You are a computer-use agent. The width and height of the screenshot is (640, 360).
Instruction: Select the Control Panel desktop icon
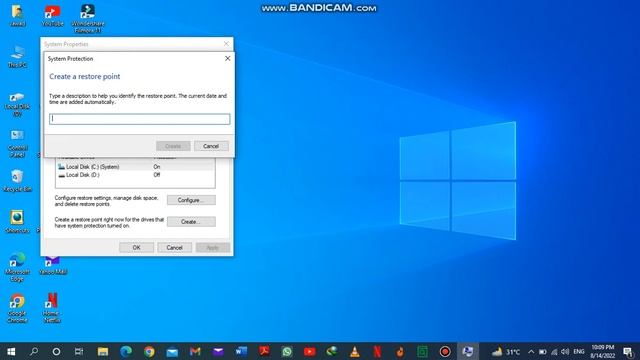pos(17,144)
